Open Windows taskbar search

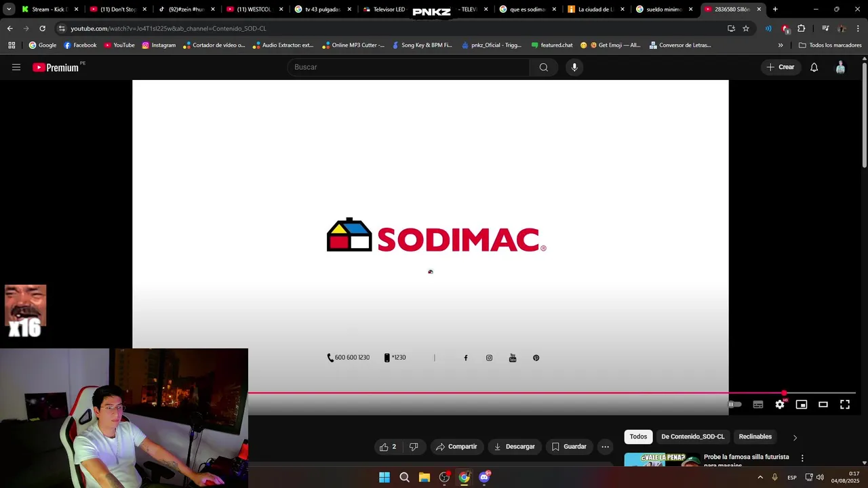pos(404,477)
